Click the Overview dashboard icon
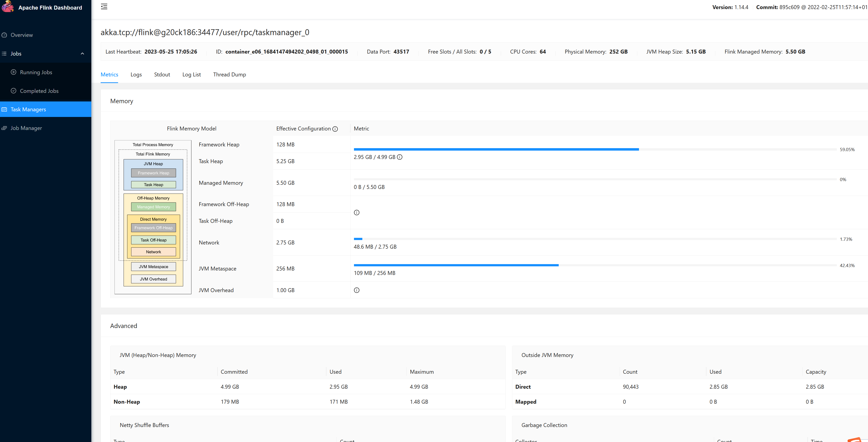The width and height of the screenshot is (868, 442). point(4,35)
